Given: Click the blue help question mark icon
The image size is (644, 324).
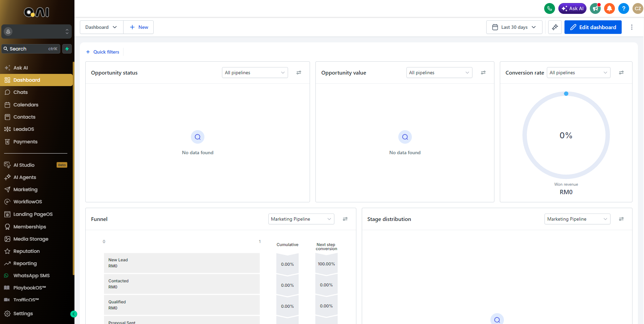Looking at the screenshot, I should click(x=623, y=8).
